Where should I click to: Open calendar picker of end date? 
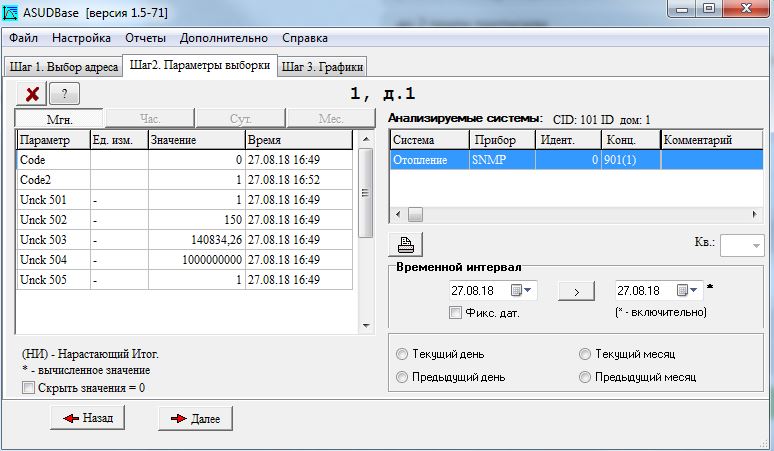pos(689,291)
